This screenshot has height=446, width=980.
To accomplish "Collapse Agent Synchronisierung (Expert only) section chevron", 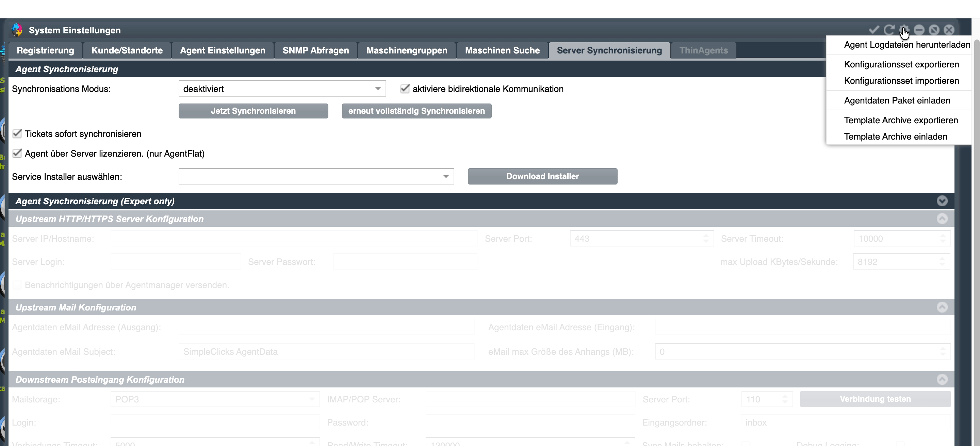I will point(942,201).
